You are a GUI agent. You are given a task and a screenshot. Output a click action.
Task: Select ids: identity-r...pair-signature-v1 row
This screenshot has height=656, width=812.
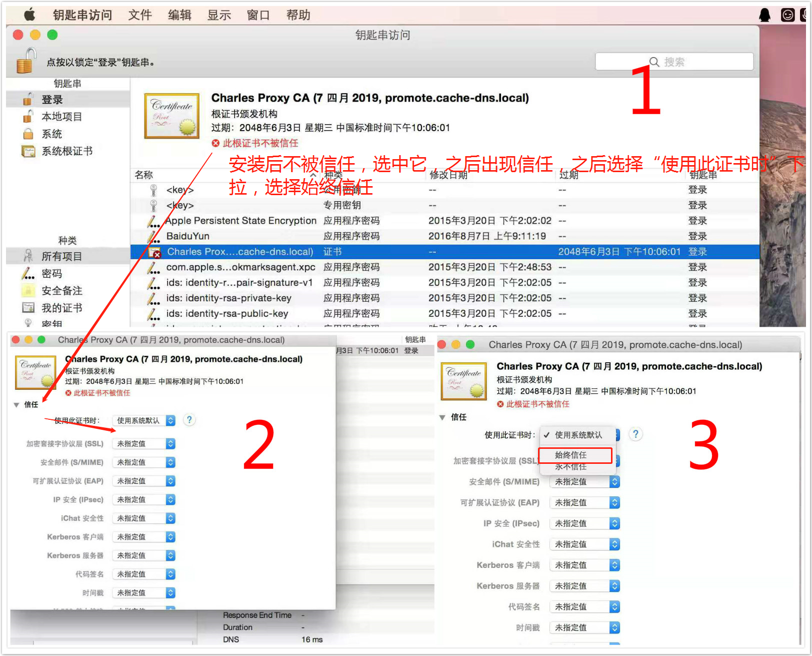pyautogui.click(x=444, y=283)
